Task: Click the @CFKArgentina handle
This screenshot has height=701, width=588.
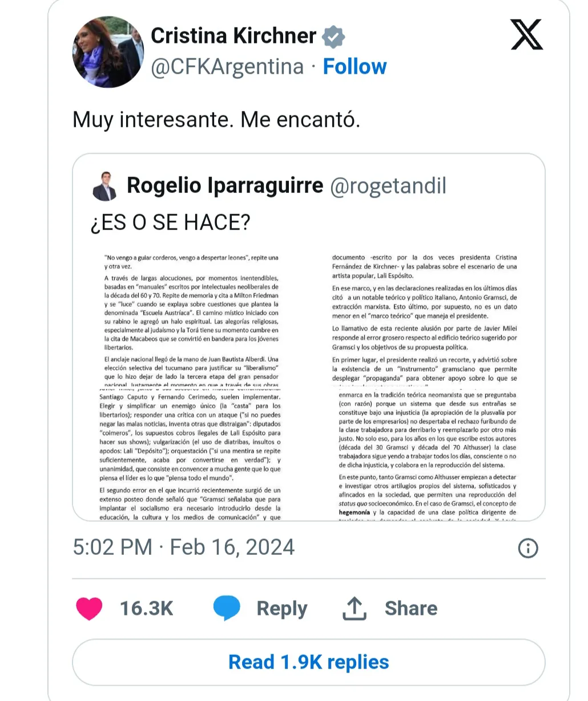Action: point(227,67)
